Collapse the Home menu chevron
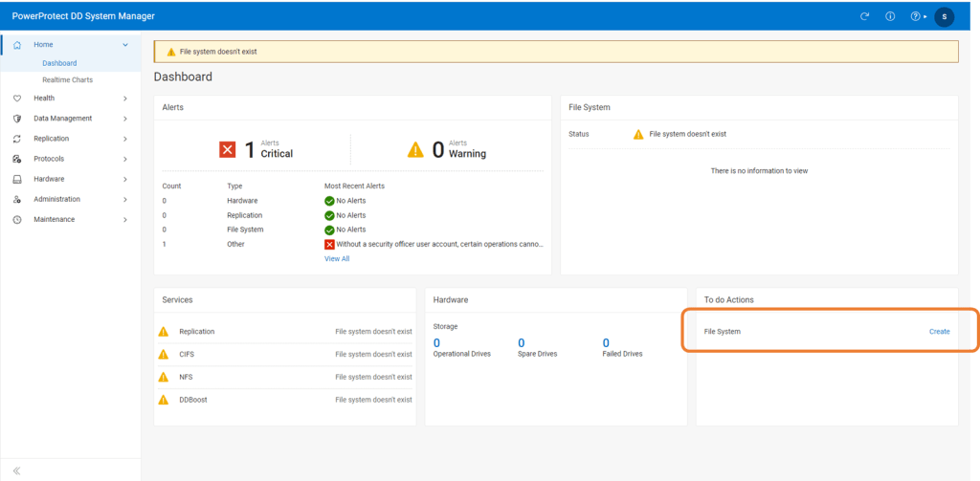The image size is (980, 481). [x=124, y=45]
